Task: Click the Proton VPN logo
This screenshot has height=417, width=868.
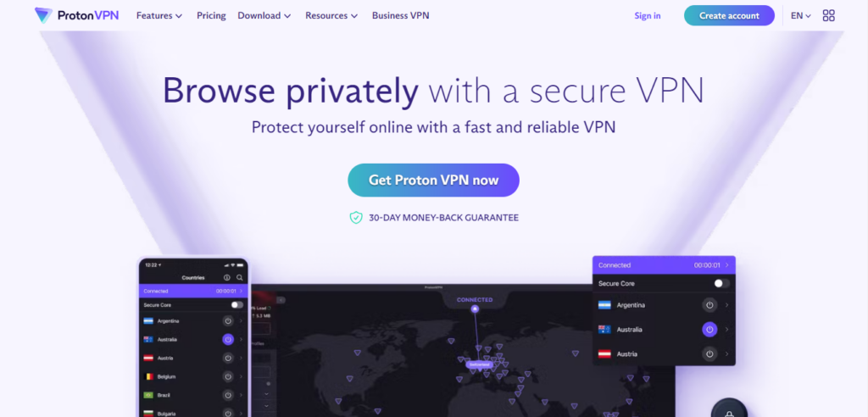Action: (x=77, y=15)
